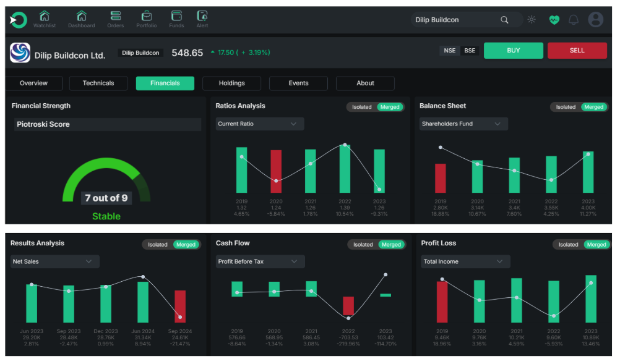The width and height of the screenshot is (620, 364).
Task: Open the Current Ratio dropdown
Action: (260, 124)
